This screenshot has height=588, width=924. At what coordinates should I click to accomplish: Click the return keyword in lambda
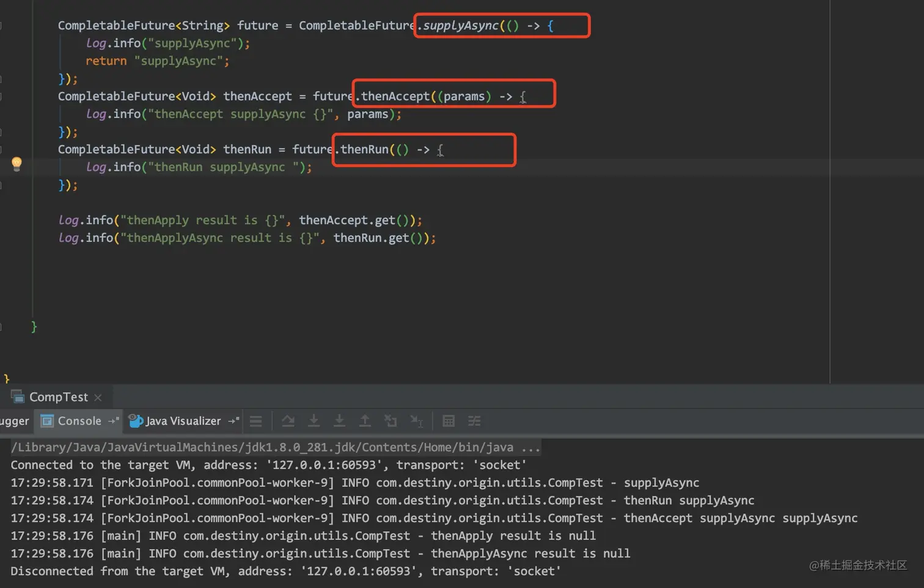pyautogui.click(x=106, y=61)
